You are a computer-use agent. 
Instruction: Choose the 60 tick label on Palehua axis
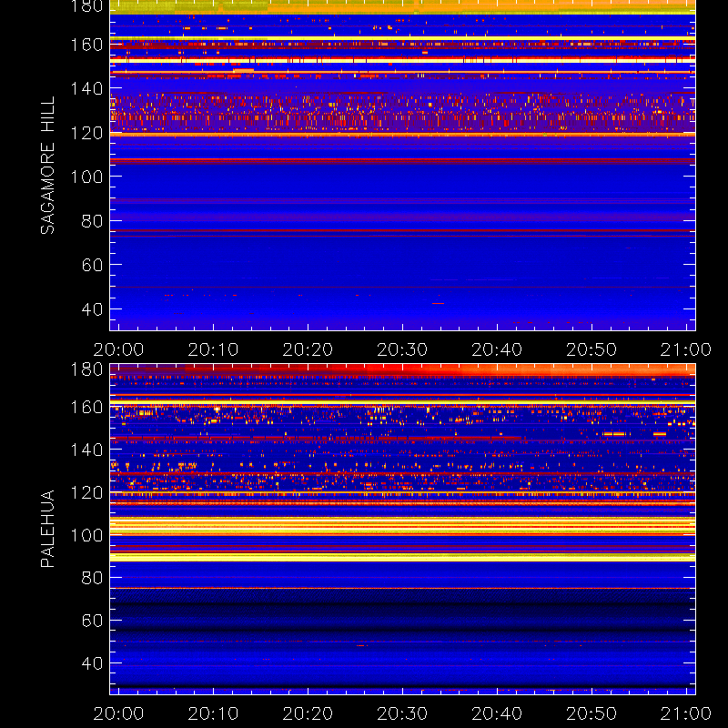(92, 621)
